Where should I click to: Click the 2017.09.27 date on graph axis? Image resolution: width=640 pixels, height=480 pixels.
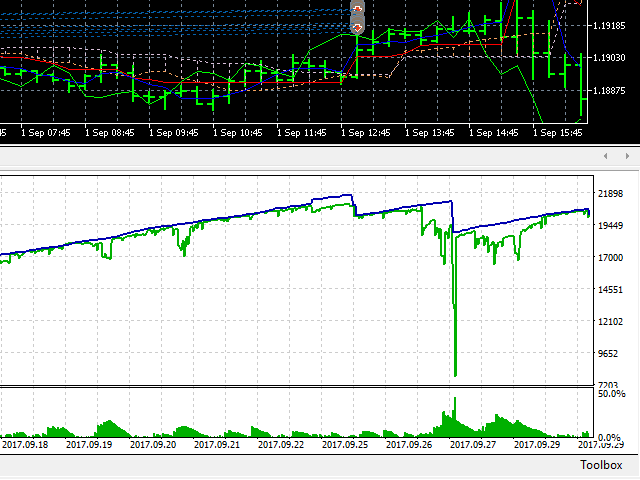point(476,445)
